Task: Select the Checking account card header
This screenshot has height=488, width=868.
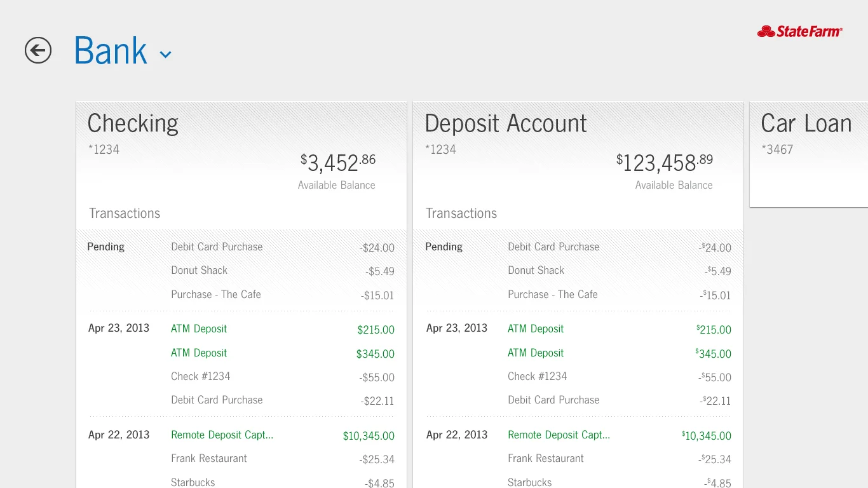Action: click(132, 123)
